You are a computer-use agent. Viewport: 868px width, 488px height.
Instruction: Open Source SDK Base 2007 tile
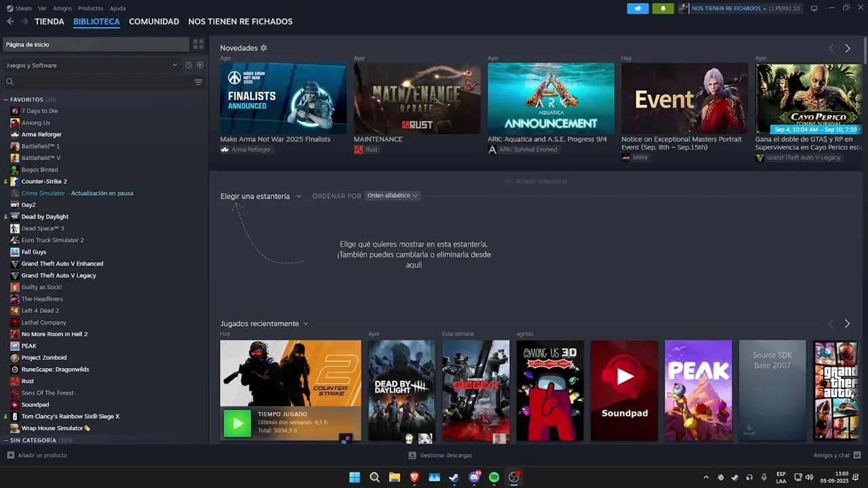point(772,391)
